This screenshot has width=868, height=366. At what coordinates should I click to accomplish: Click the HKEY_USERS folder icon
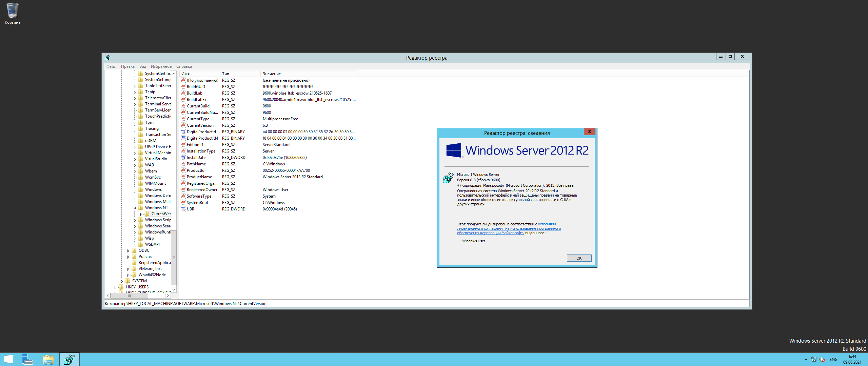121,287
